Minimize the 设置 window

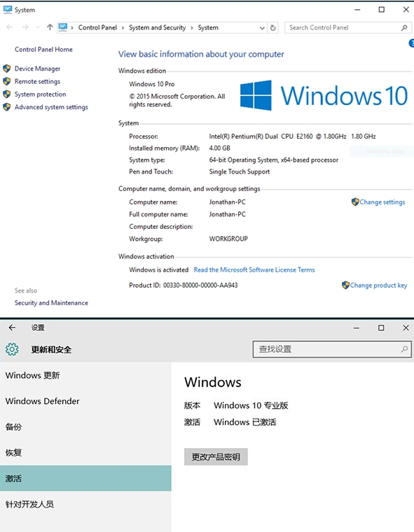click(357, 328)
